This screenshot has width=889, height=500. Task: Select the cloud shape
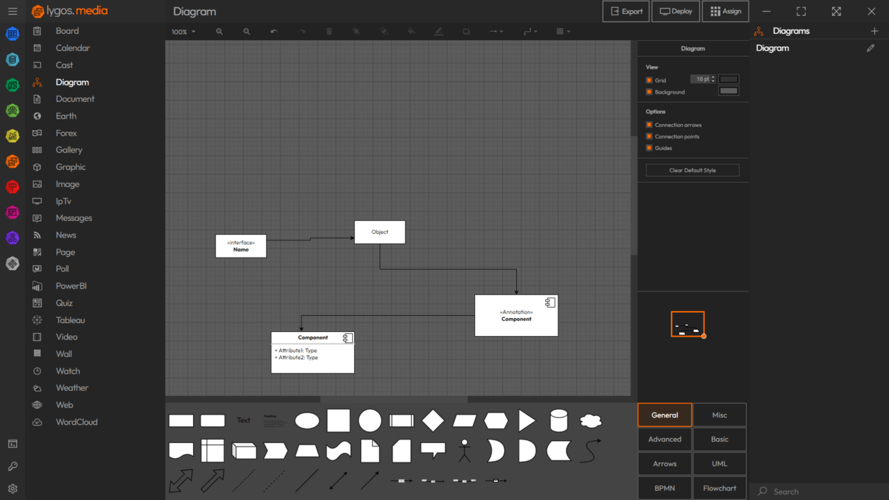(591, 421)
